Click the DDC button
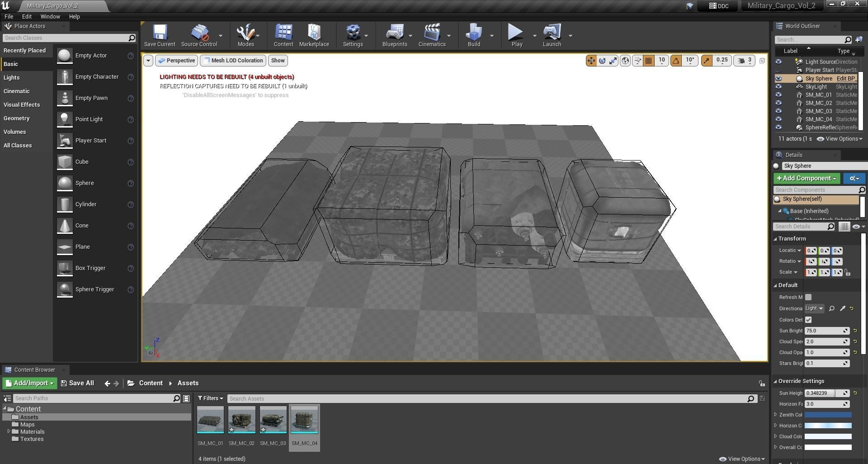This screenshot has height=464, width=868. [718, 6]
